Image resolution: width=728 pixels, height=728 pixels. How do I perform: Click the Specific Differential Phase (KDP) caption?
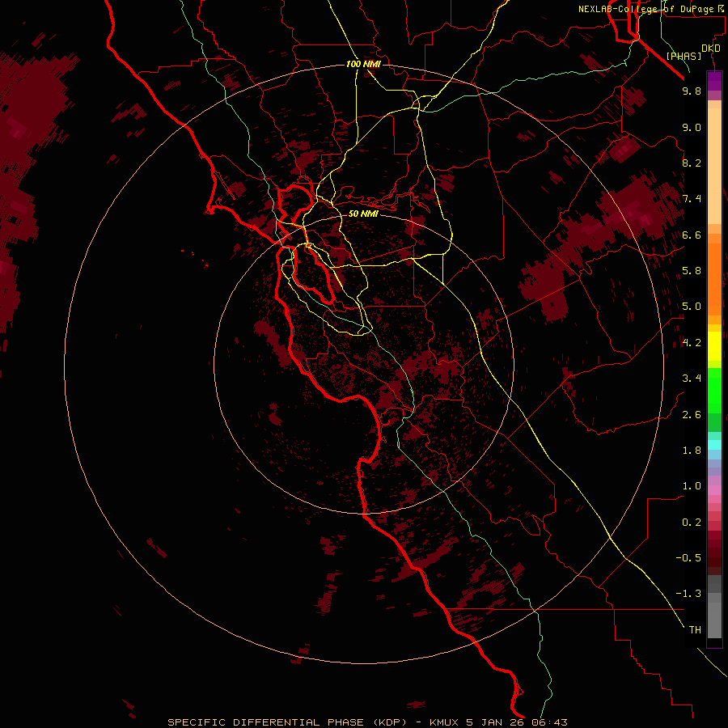pyautogui.click(x=287, y=722)
